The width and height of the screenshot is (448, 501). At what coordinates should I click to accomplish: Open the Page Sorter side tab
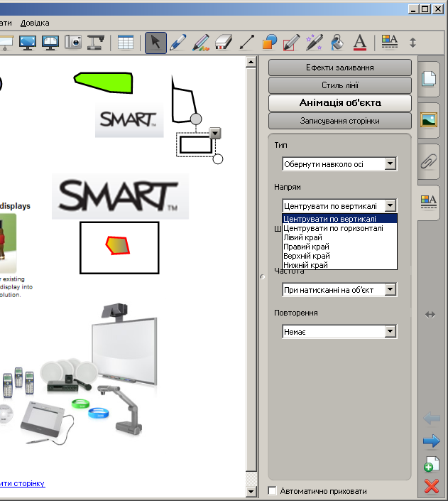(x=429, y=79)
